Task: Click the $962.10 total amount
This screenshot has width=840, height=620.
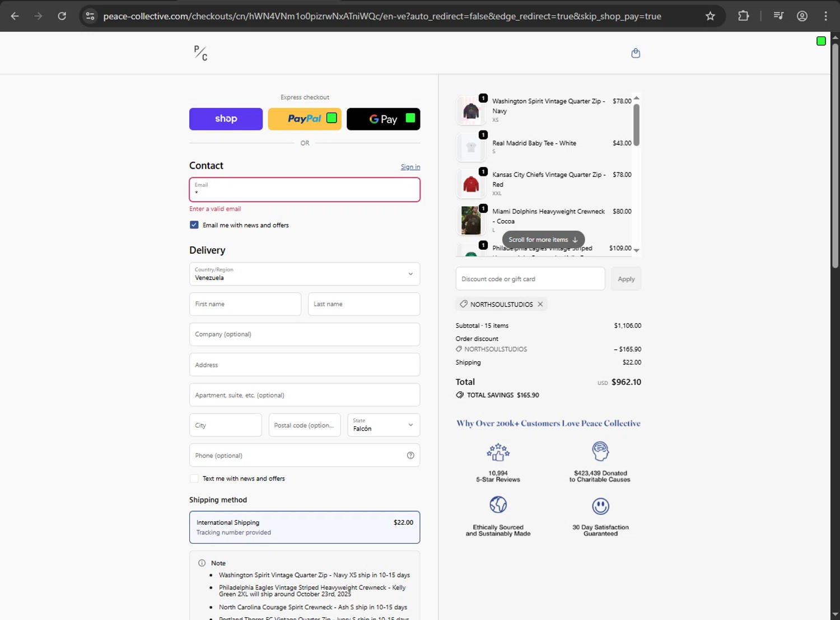Action: (626, 382)
